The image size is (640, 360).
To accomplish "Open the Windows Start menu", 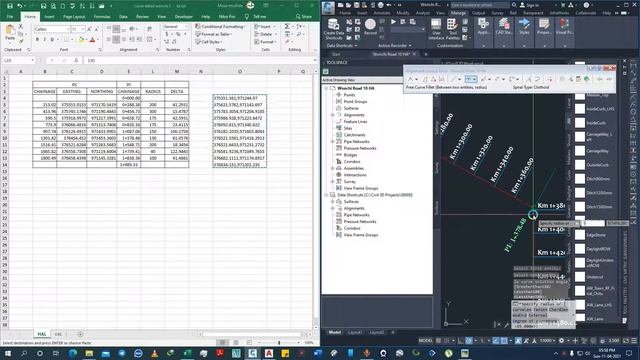I will [8, 353].
